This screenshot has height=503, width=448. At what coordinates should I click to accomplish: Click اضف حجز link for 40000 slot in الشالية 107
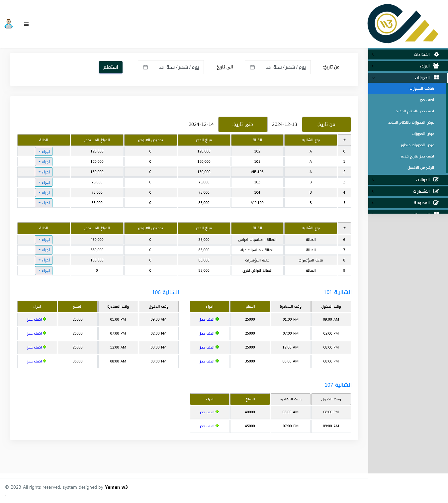[x=207, y=412]
